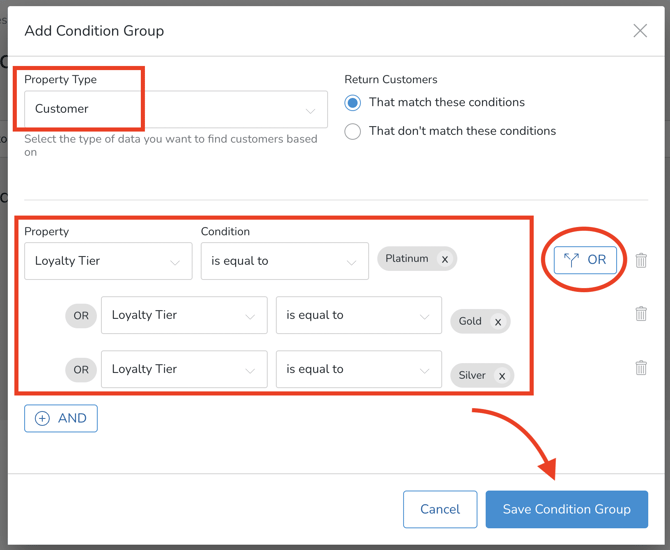
Task: Select 'That don't match these conditions' option
Action: (x=353, y=131)
